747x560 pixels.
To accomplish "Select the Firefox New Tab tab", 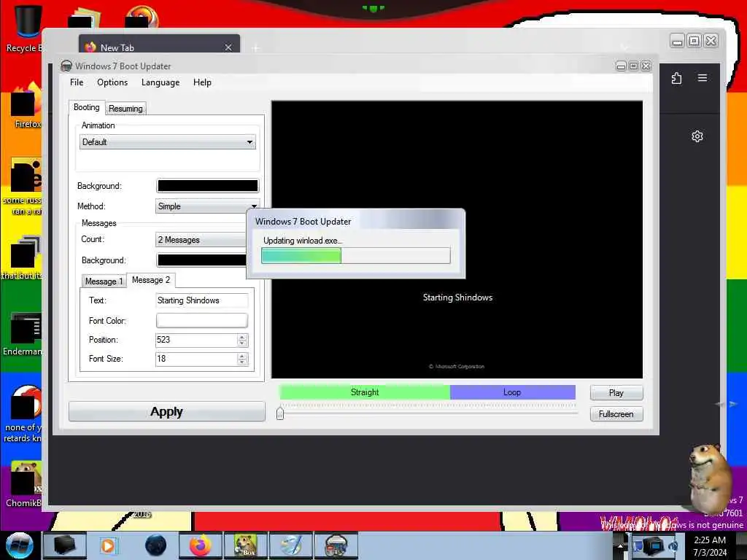I will pos(159,44).
